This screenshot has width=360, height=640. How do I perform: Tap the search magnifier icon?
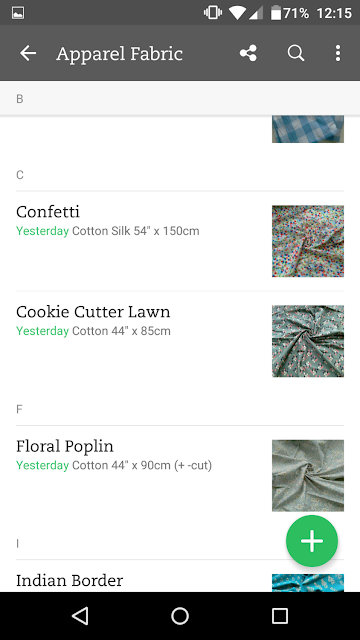tap(296, 53)
